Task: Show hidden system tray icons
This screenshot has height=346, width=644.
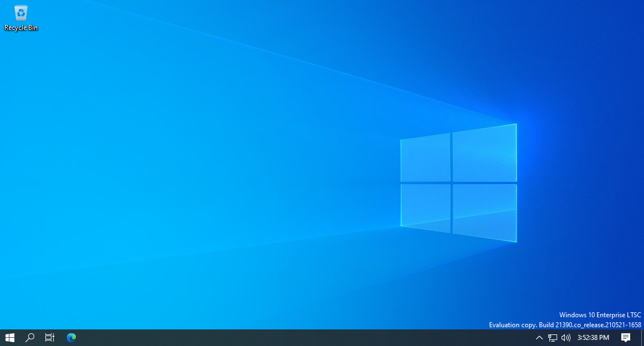Action: [x=539, y=338]
